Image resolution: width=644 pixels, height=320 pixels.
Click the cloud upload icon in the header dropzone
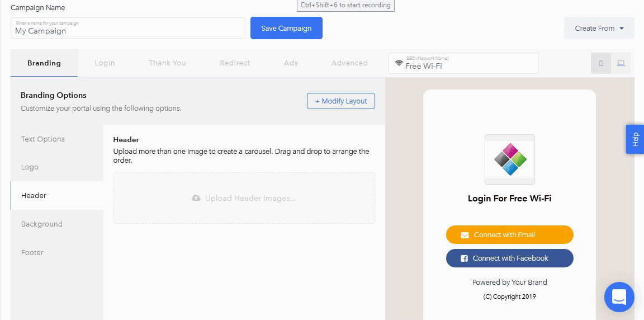[196, 198]
